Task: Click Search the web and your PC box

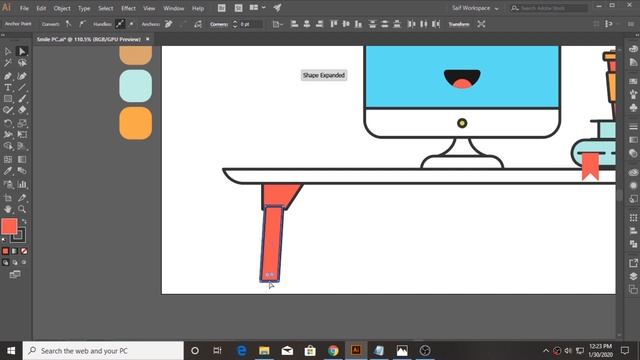Action: pyautogui.click(x=103, y=351)
